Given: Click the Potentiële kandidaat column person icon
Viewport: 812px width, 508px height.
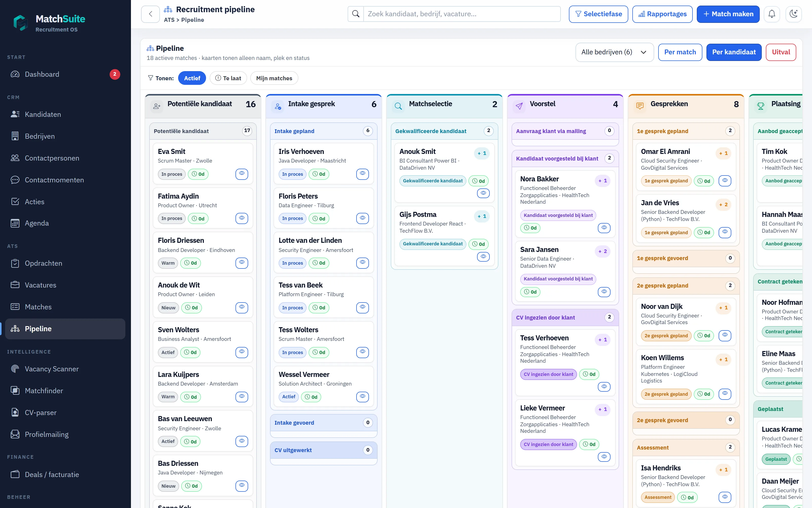Looking at the screenshot, I should [157, 106].
